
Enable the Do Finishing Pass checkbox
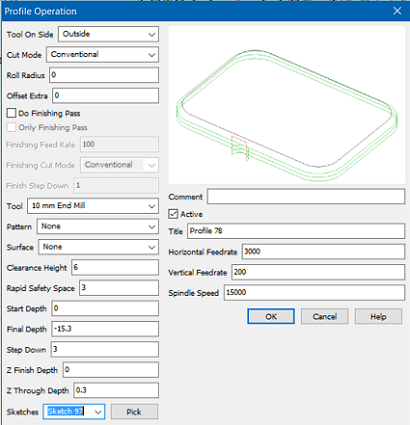coord(11,113)
